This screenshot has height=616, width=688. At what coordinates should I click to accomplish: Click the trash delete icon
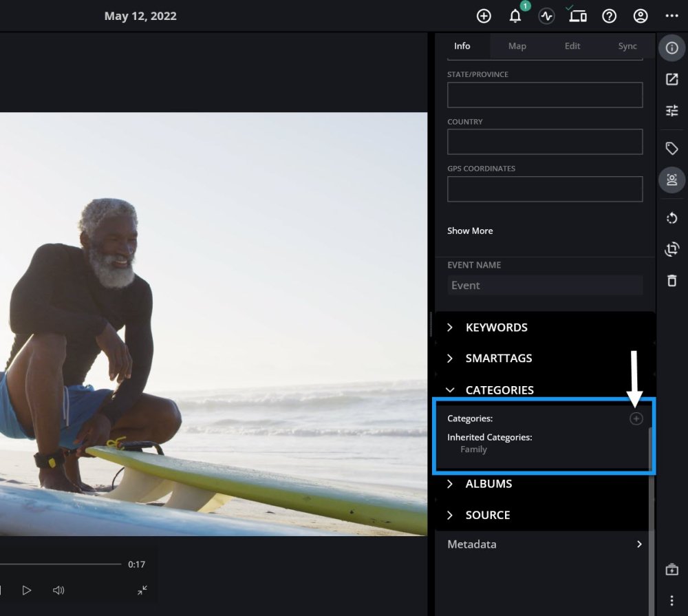672,280
